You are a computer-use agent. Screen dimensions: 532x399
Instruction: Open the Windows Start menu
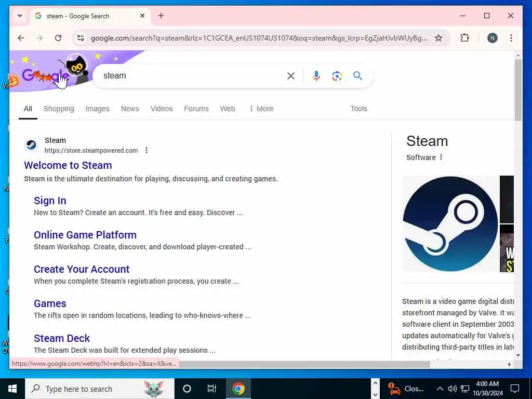tap(12, 389)
